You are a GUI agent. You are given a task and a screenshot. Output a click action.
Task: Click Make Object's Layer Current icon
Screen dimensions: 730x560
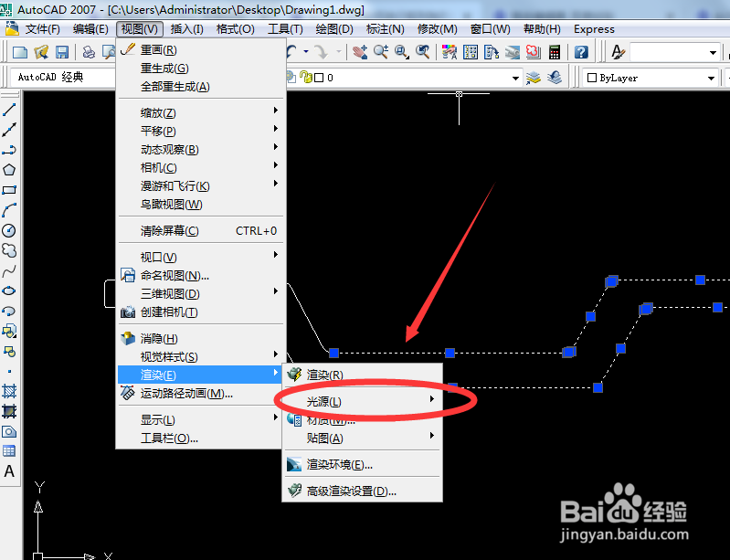pyautogui.click(x=533, y=78)
